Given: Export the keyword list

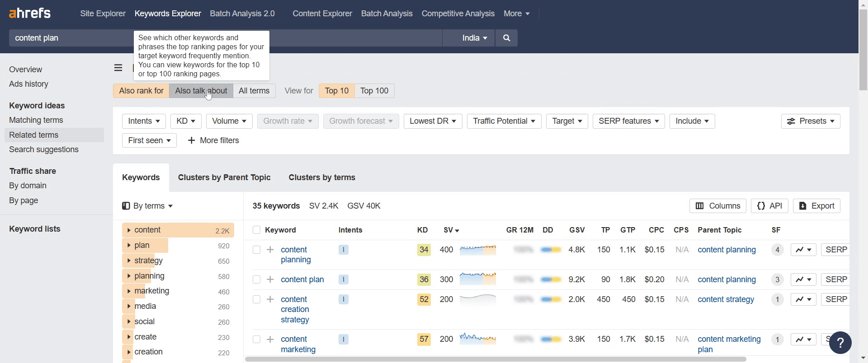Looking at the screenshot, I should point(816,206).
